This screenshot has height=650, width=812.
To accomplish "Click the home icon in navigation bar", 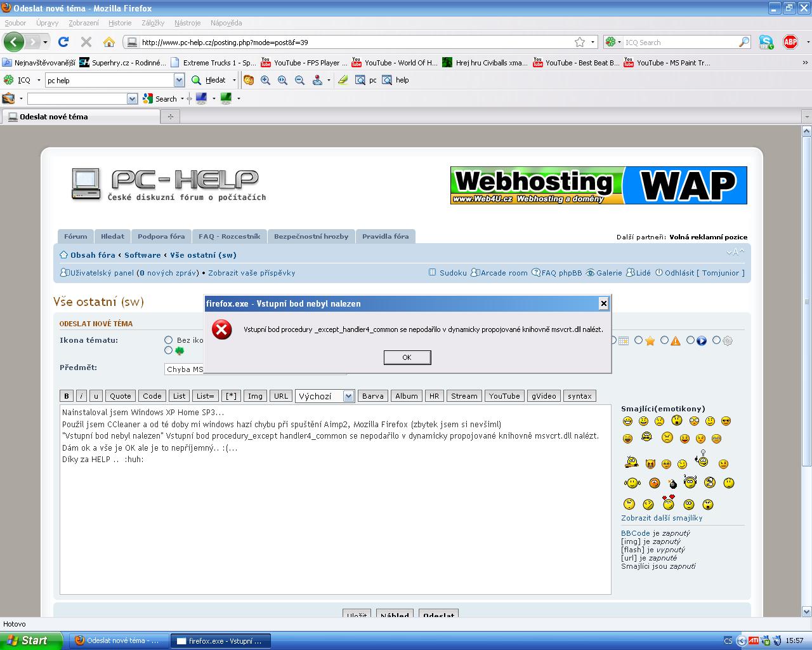I will click(x=109, y=42).
